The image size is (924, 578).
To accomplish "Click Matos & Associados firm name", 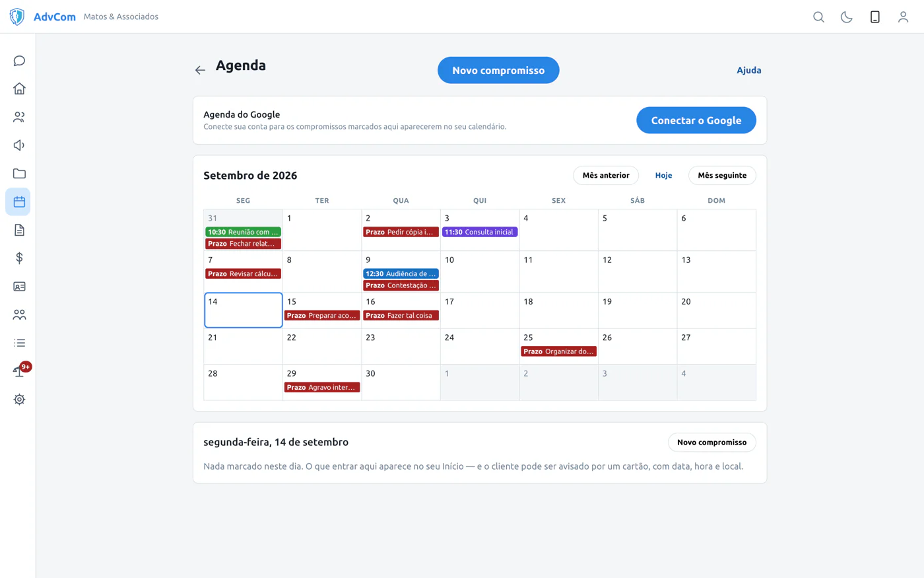I will [x=121, y=17].
